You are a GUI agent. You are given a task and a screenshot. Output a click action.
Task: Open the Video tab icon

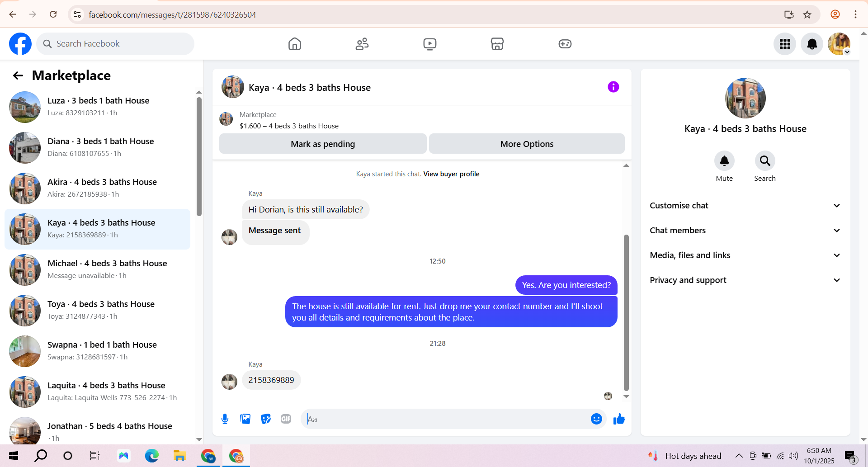click(430, 44)
